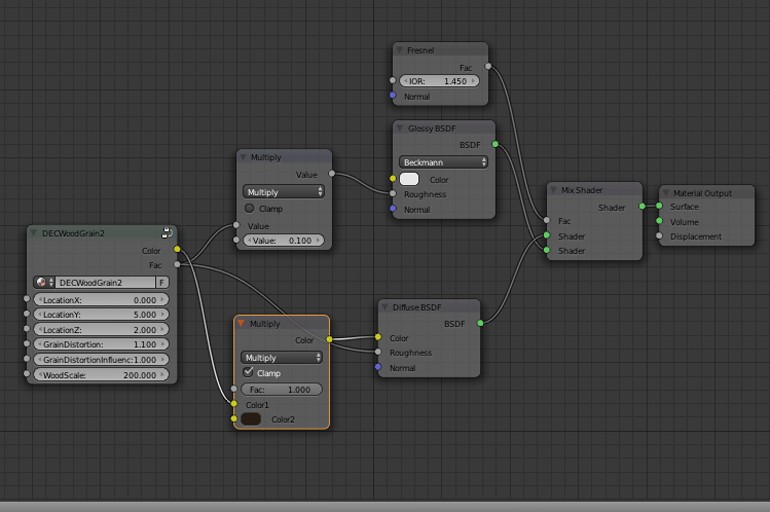Click the Glossy BSDF Color input socket
Viewport: 770px width, 512px height.
[393, 179]
